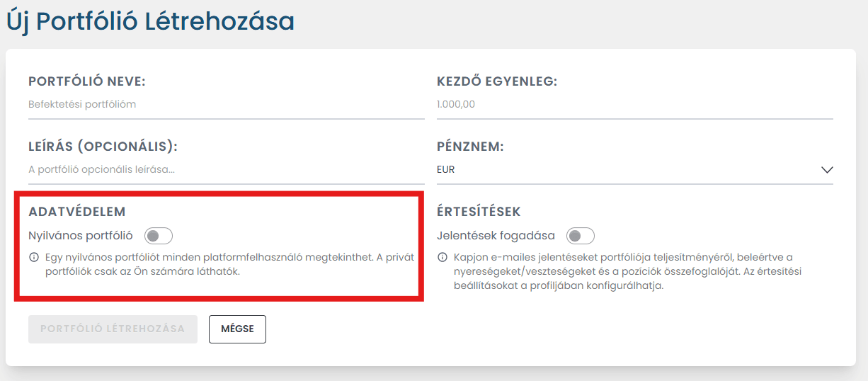Click the Kezdő egyenleg amount field
Viewport: 868px width, 381px height.
(x=634, y=104)
